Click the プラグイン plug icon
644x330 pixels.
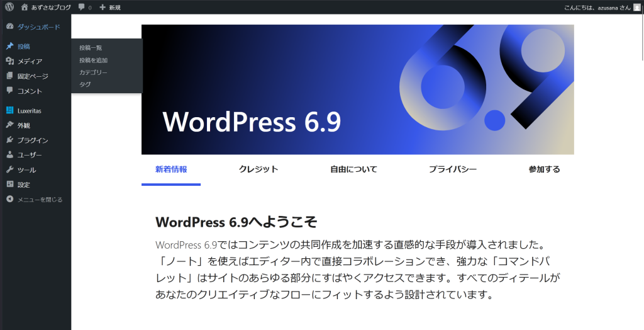click(9, 140)
